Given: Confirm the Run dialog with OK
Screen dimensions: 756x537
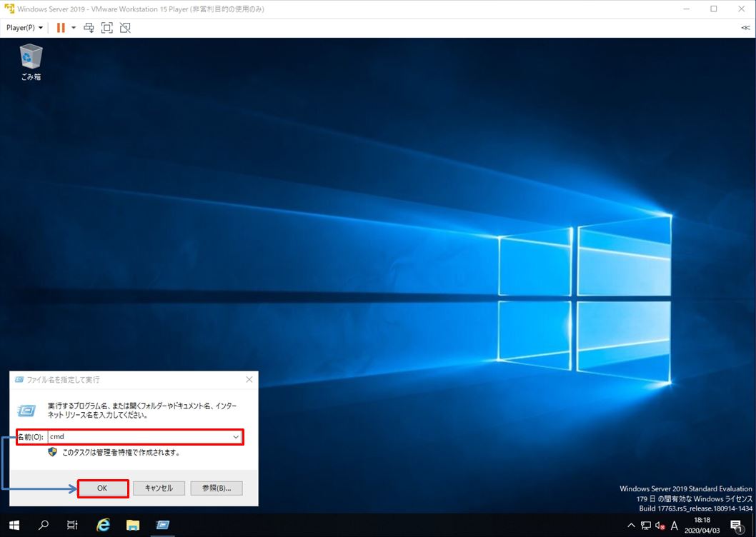Looking at the screenshot, I should pos(102,488).
